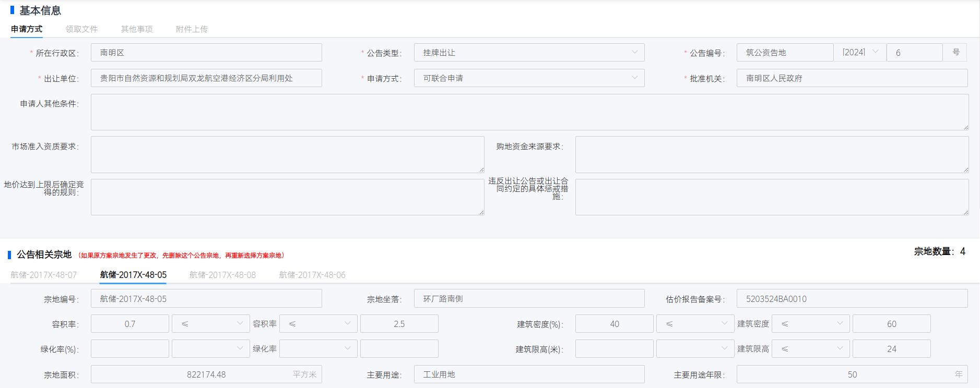Click the 估价报告备案号 field
The height and width of the screenshot is (388, 980).
coord(852,299)
